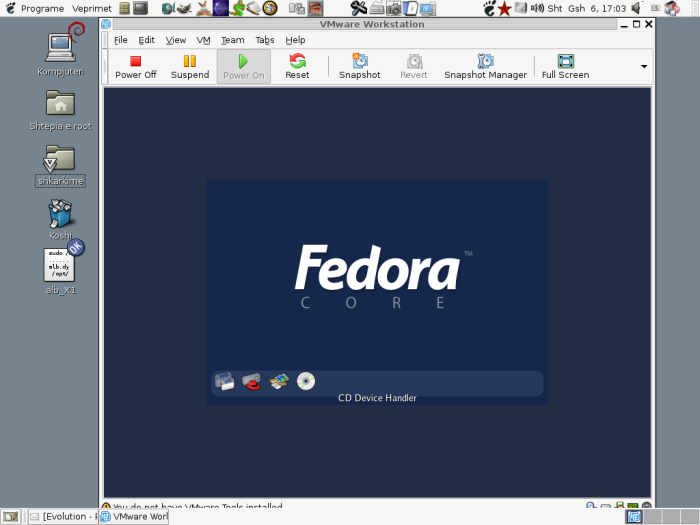Click the CD disc icon in Fedora splash
The width and height of the screenshot is (700, 525).
click(306, 381)
